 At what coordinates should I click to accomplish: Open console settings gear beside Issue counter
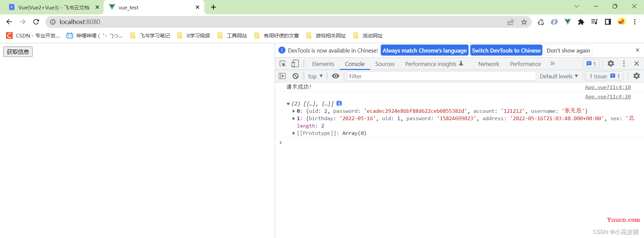636,76
